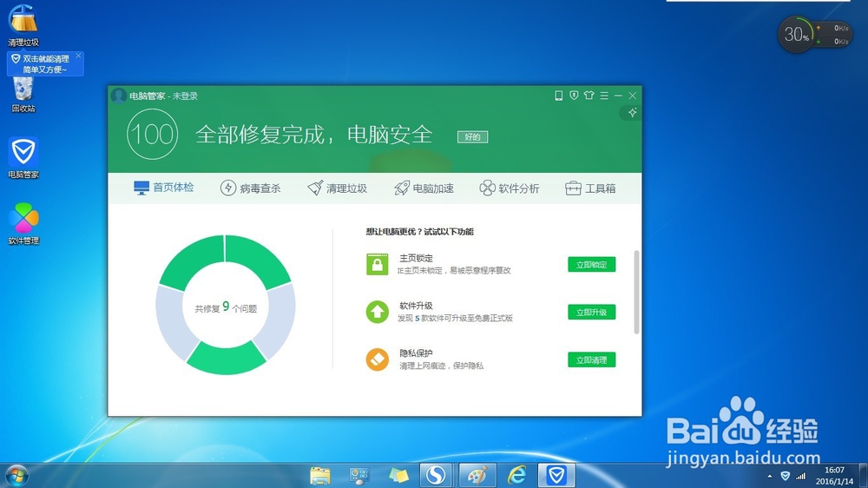Click the green arrow 软件升级 icon
This screenshot has height=488, width=868.
click(378, 312)
